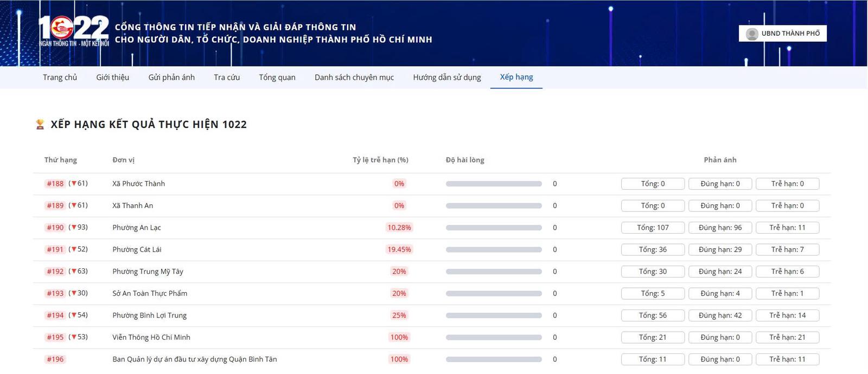Screen dimensions: 868x374
Task: Click the UBND Thành Phố user avatar
Action: click(x=752, y=34)
